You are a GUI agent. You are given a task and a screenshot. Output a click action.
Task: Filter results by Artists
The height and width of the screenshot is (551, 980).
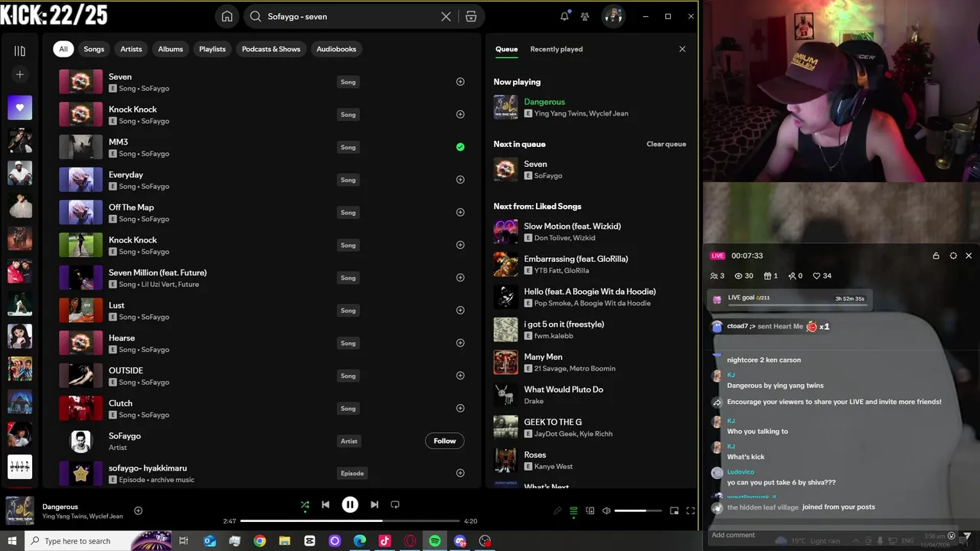131,49
